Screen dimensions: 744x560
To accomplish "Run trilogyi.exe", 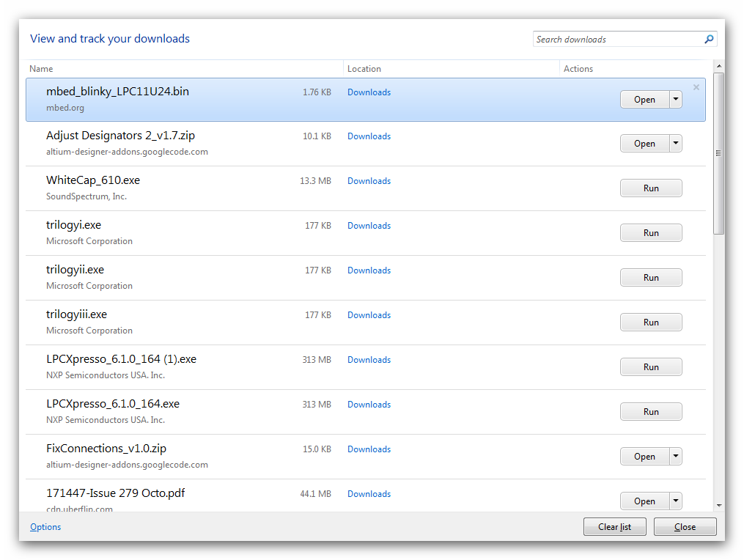I will pyautogui.click(x=651, y=233).
